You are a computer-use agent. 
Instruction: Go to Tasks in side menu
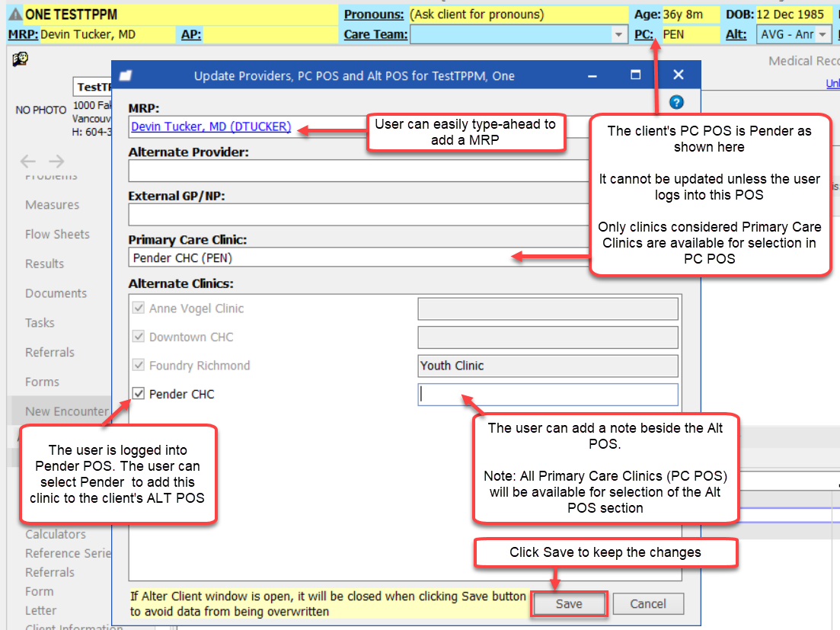click(x=40, y=322)
